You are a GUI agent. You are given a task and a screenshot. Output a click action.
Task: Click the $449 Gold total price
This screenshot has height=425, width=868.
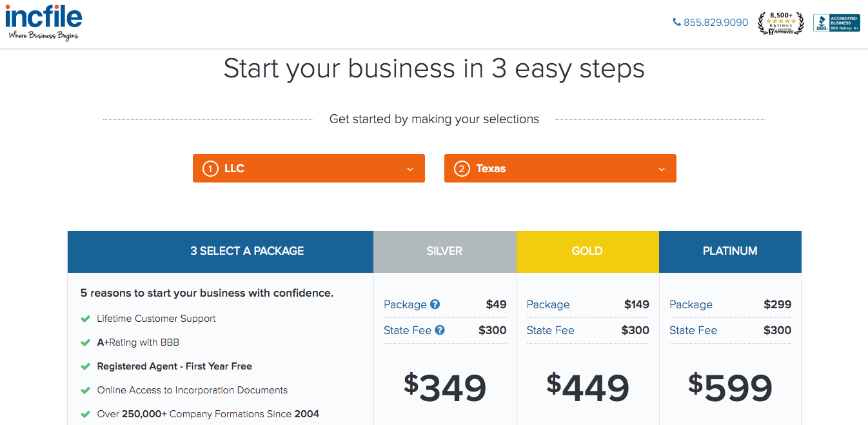587,388
